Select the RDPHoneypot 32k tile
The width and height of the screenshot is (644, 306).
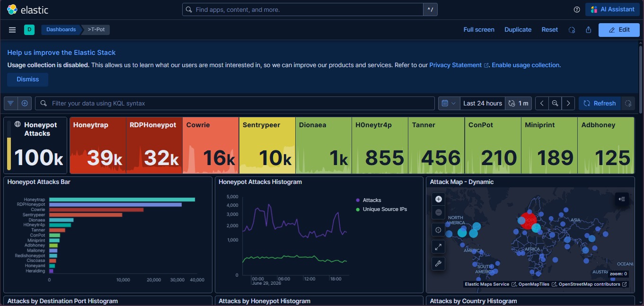(x=154, y=146)
